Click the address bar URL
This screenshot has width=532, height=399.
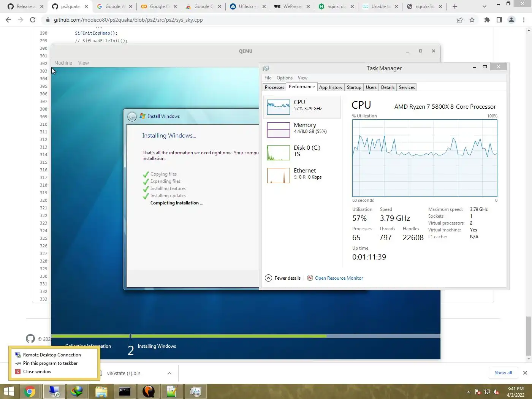tap(128, 20)
